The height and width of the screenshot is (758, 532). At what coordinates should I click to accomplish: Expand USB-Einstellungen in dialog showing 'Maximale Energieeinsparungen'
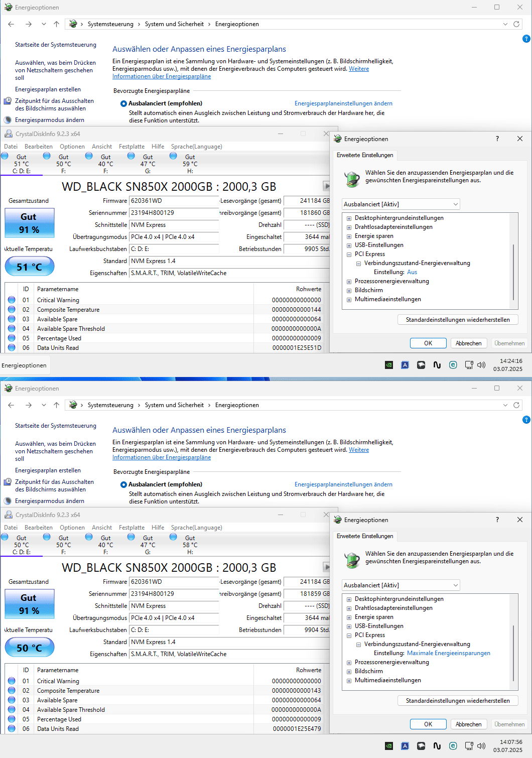pos(349,626)
